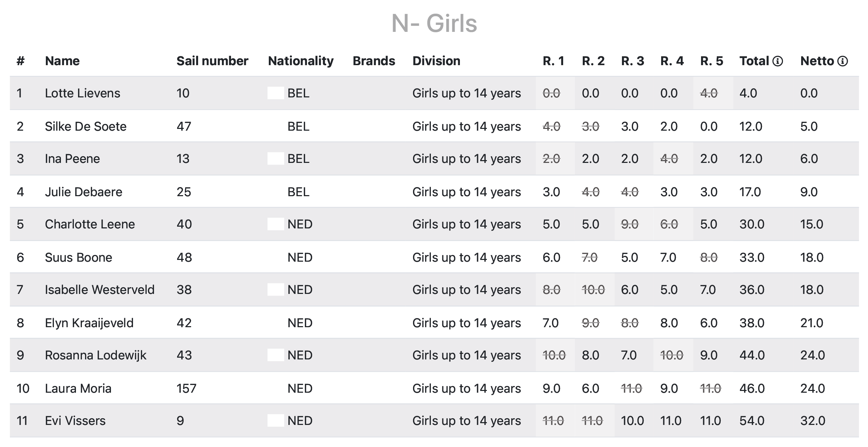
Task: Click the Sail number column header
Action: click(x=212, y=61)
